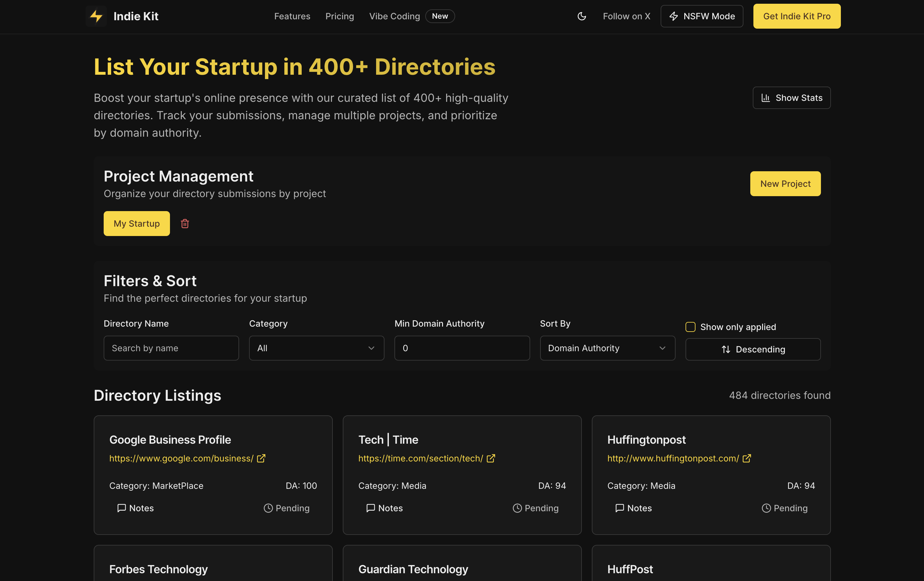Screen dimensions: 924x581
Task: Open Tech | Time external link icon
Action: click(x=491, y=458)
